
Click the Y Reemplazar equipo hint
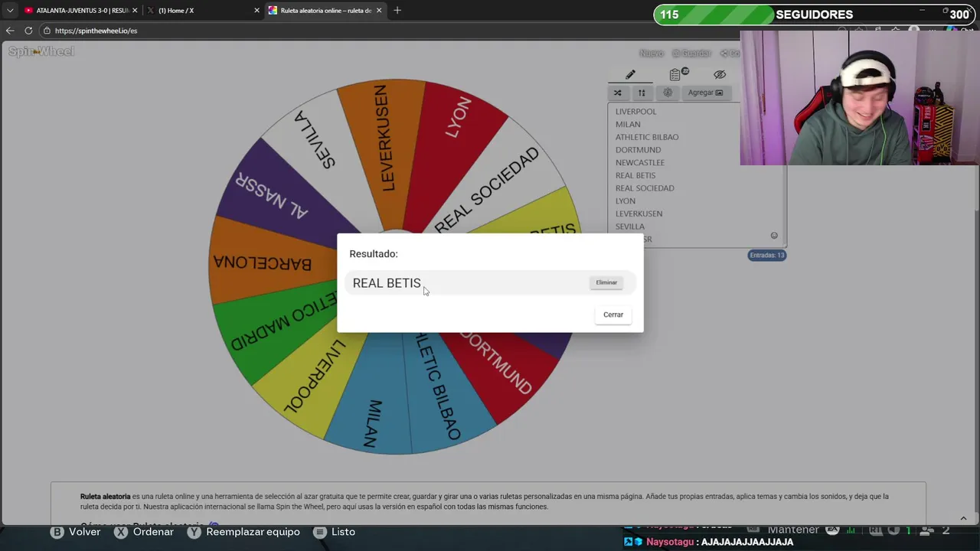[x=243, y=532]
